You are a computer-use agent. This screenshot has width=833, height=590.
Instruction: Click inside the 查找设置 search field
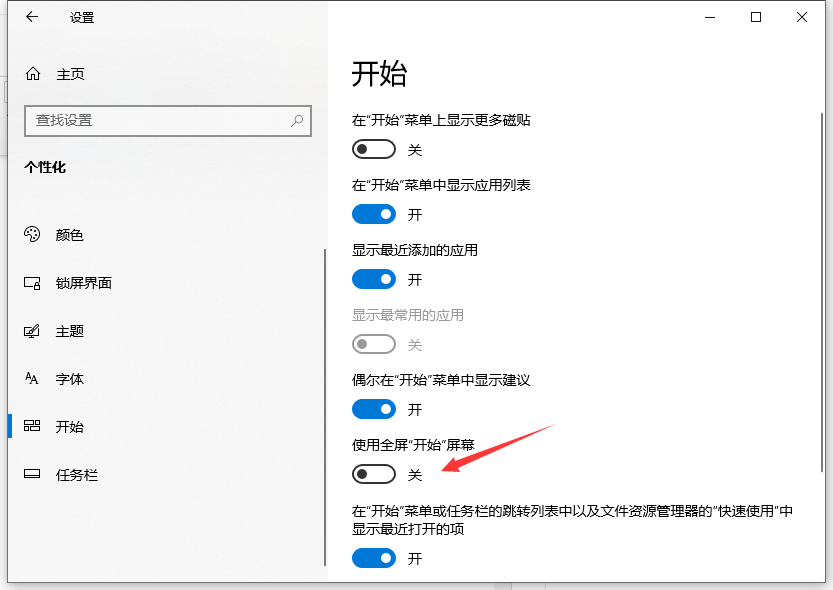coord(150,120)
